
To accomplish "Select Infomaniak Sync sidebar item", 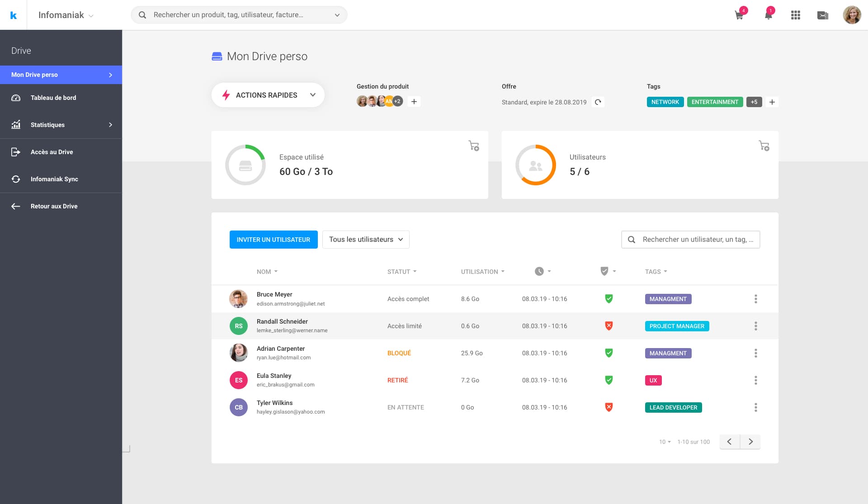I will tap(54, 179).
